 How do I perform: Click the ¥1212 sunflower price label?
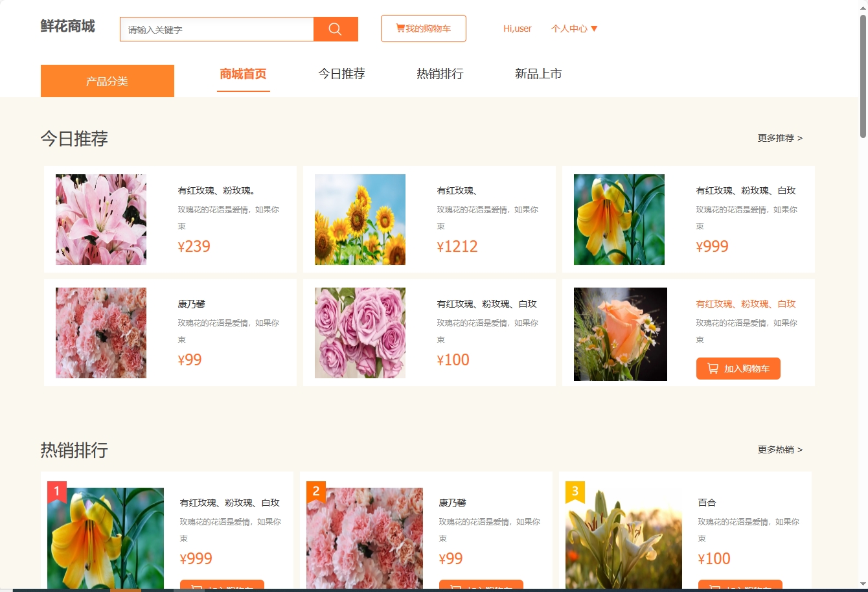point(457,246)
